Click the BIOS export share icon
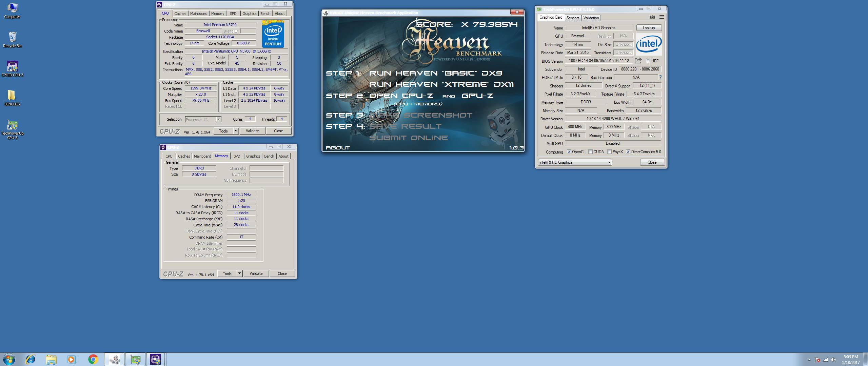 [638, 61]
